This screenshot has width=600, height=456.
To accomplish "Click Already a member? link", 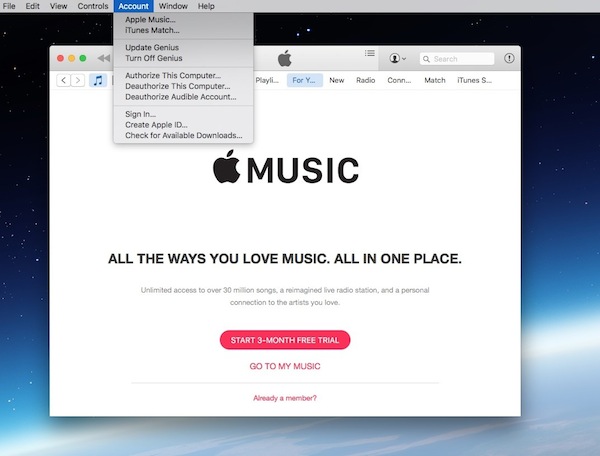I will (x=285, y=398).
